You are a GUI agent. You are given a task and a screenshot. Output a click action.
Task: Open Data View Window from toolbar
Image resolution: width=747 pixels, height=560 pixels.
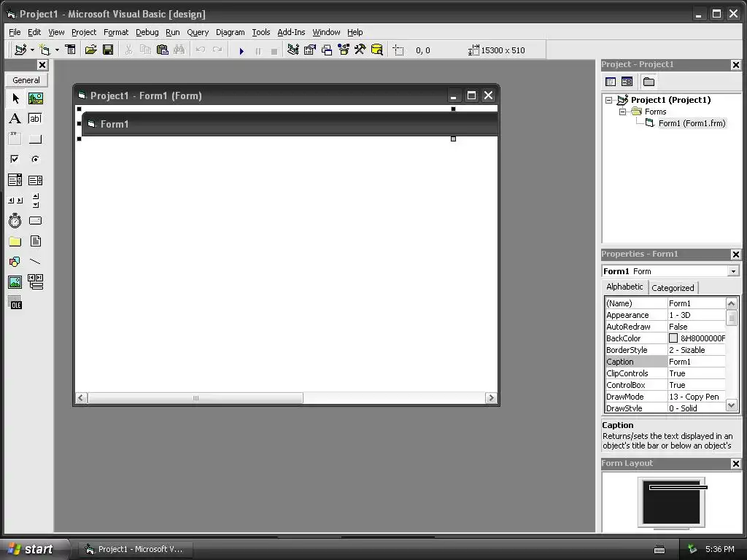tap(377, 50)
